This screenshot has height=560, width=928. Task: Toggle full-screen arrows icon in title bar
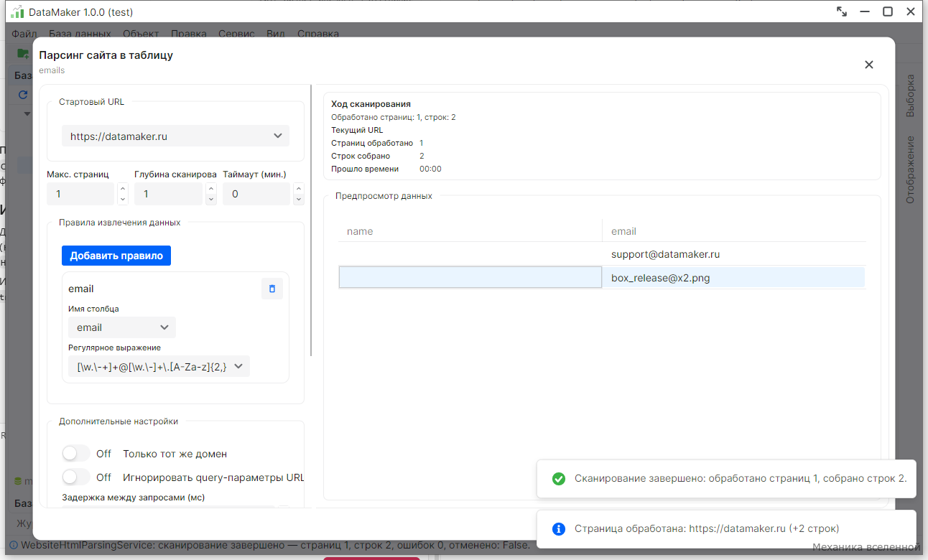click(x=842, y=11)
